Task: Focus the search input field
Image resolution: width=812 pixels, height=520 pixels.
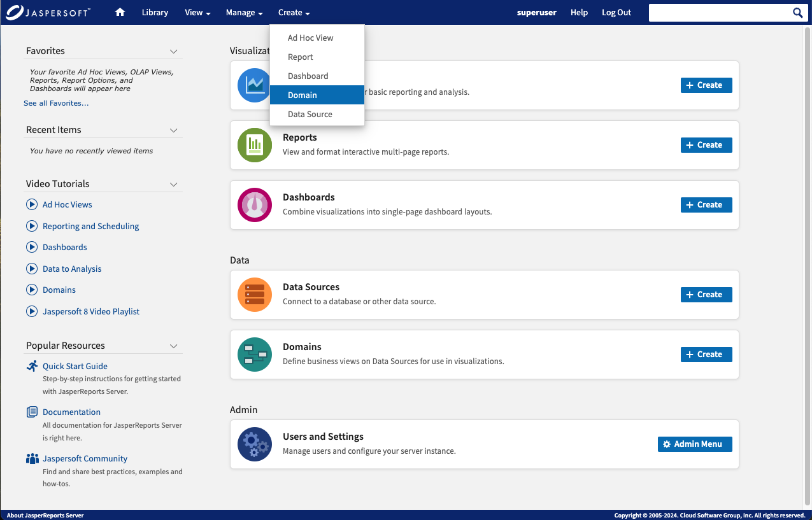Action: [x=720, y=12]
